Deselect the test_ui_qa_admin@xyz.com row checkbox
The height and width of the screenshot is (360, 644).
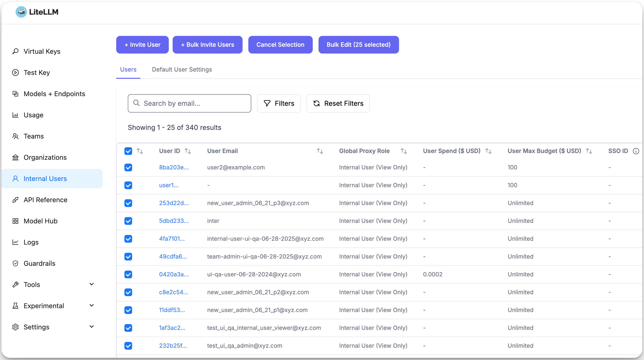[128, 346]
